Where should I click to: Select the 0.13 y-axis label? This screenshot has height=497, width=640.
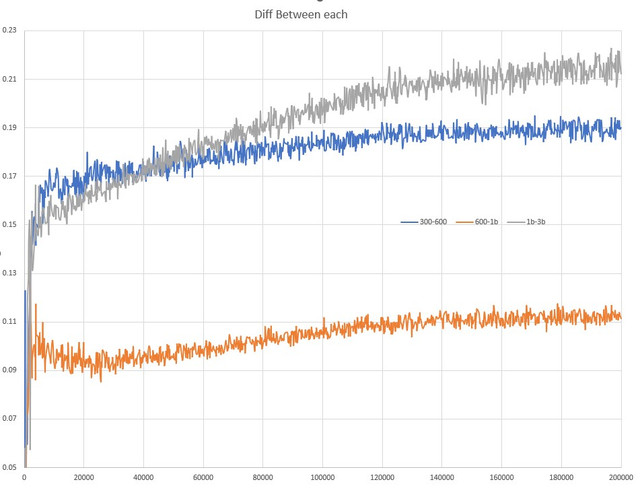point(9,273)
